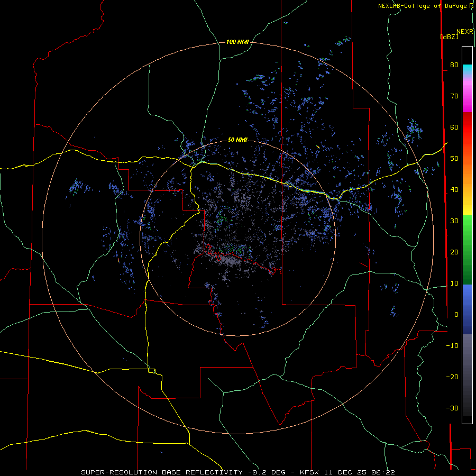Click the NEXR label above the color bar
Image resolution: width=476 pixels, height=476 pixels.
[x=464, y=32]
